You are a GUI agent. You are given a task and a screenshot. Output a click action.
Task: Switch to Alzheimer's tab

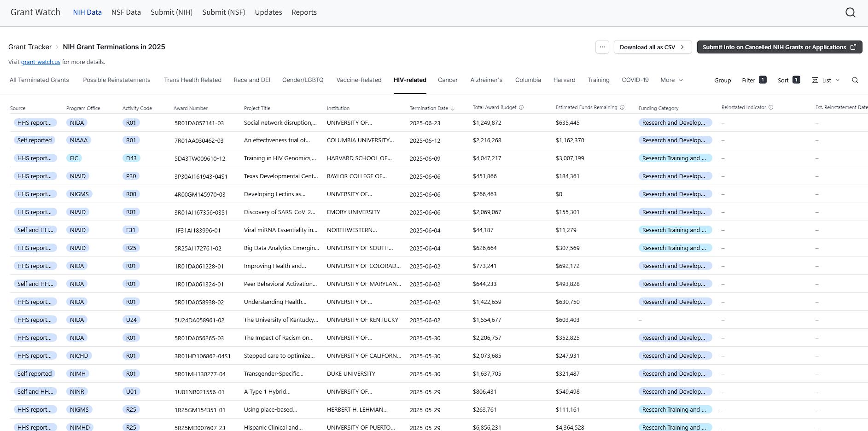point(486,80)
